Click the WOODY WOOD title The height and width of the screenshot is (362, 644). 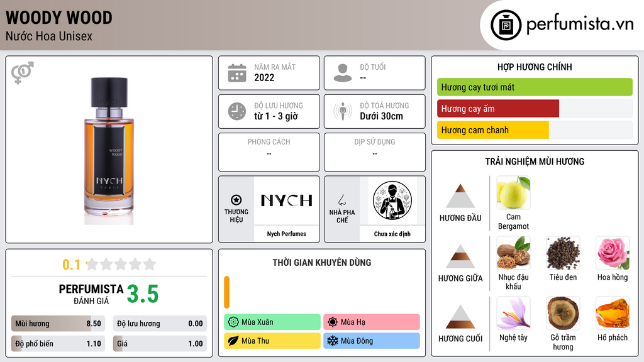click(58, 18)
